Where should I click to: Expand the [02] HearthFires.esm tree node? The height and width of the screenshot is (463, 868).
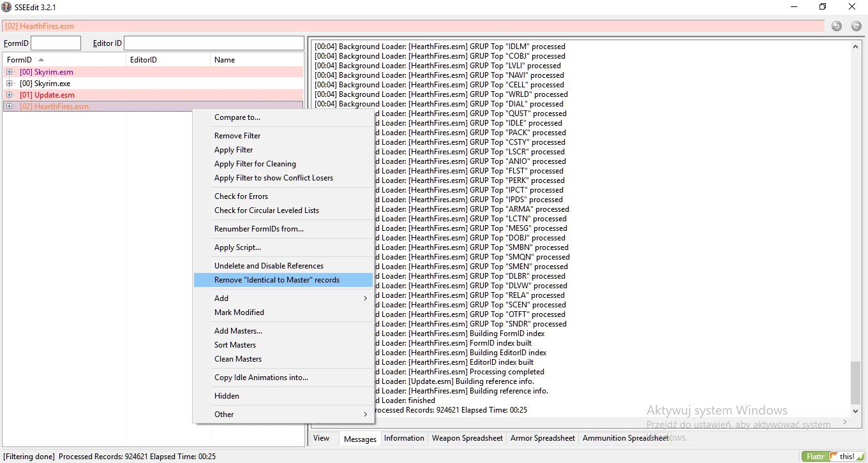(9, 107)
